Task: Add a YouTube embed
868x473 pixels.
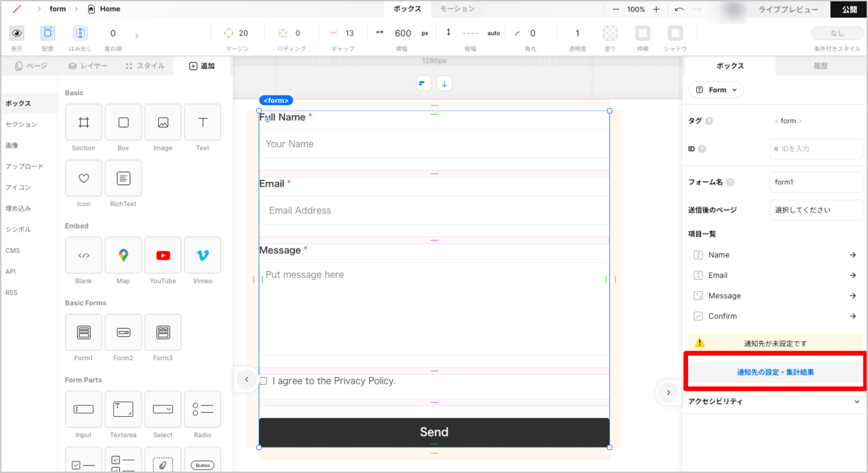Action: tap(163, 255)
